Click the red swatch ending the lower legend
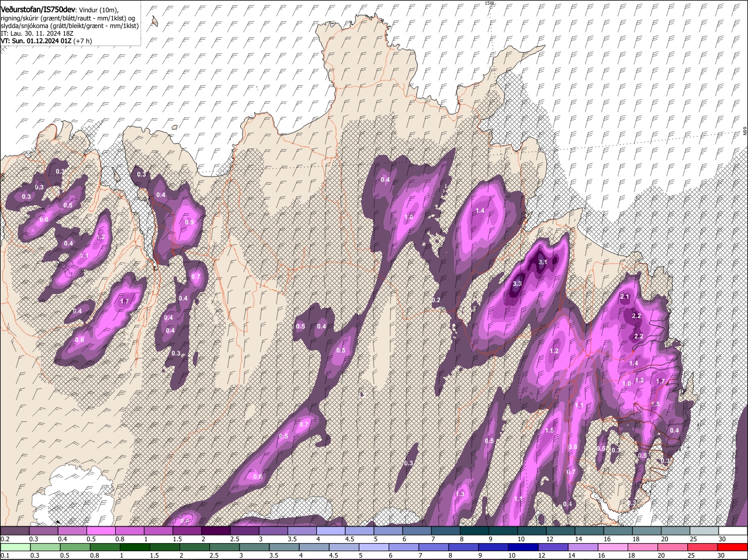This screenshot has width=748, height=560. coord(732,547)
